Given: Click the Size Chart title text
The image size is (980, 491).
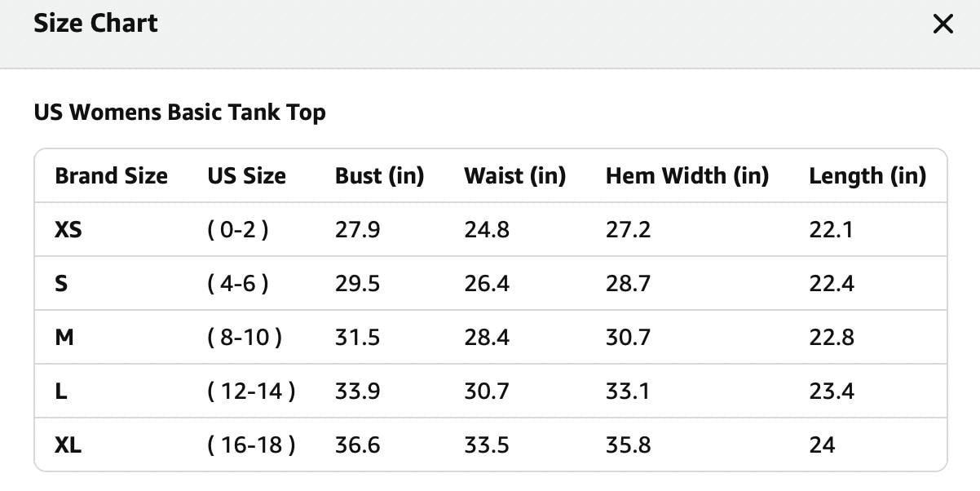Looking at the screenshot, I should (x=95, y=24).
